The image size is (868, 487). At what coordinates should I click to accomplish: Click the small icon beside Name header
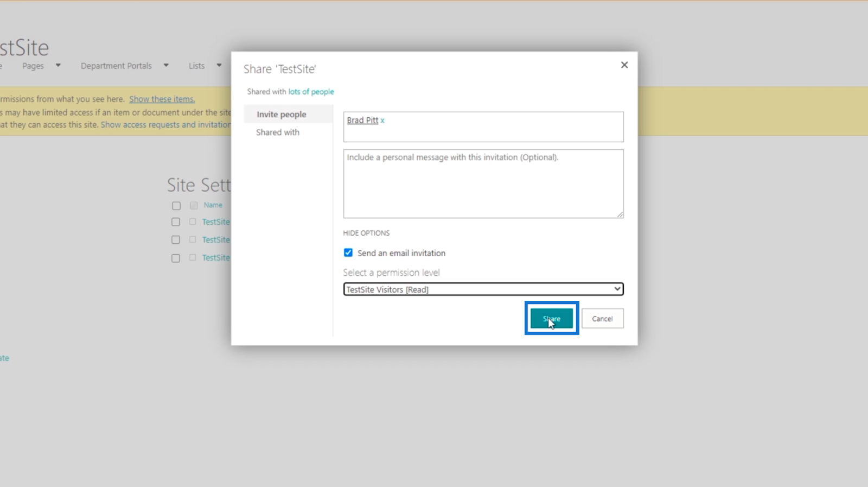(194, 205)
